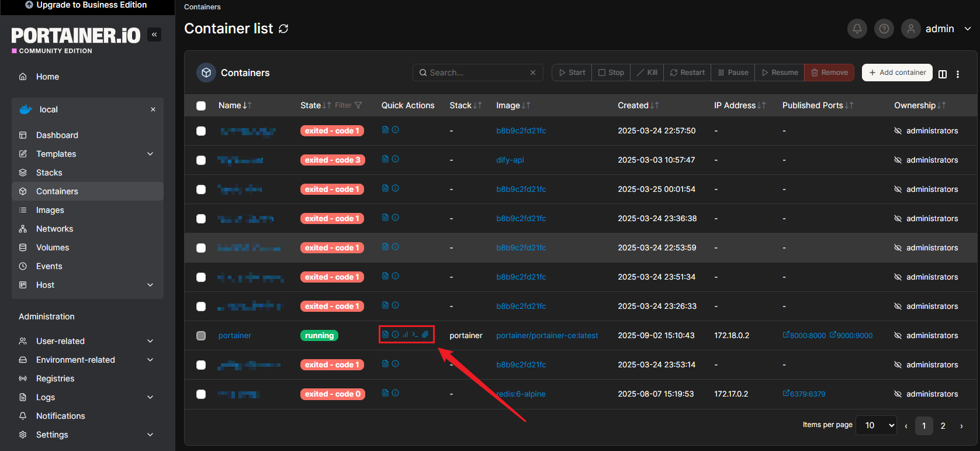Toggle the select-all containers checkbox
The height and width of the screenshot is (451, 980).
[201, 106]
